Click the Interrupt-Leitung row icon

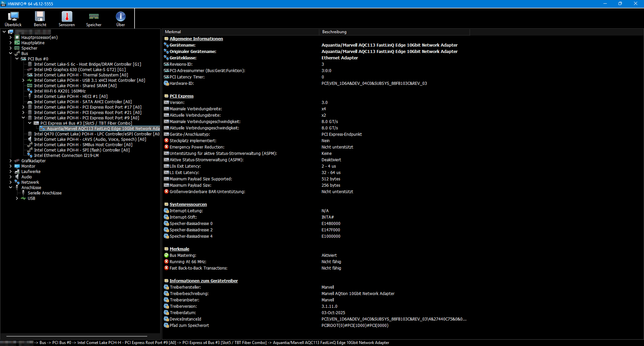click(x=166, y=211)
